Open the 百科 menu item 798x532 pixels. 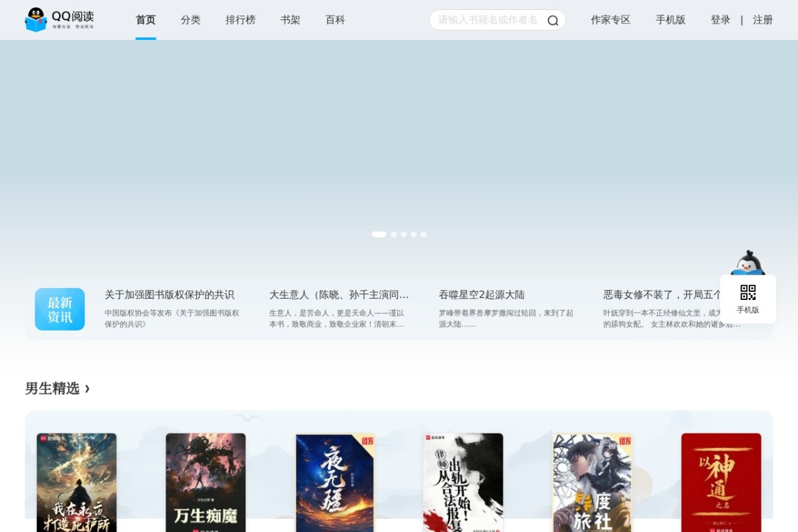pos(335,20)
